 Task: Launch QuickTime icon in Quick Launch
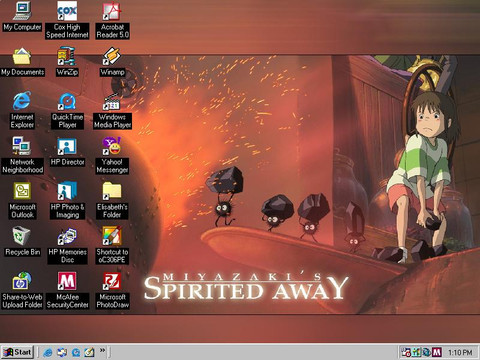pos(76,352)
